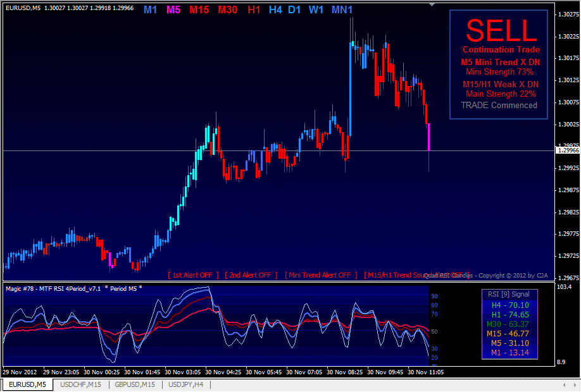The width and height of the screenshot is (581, 392).
Task: Click the D1 timeframe label
Action: [294, 10]
